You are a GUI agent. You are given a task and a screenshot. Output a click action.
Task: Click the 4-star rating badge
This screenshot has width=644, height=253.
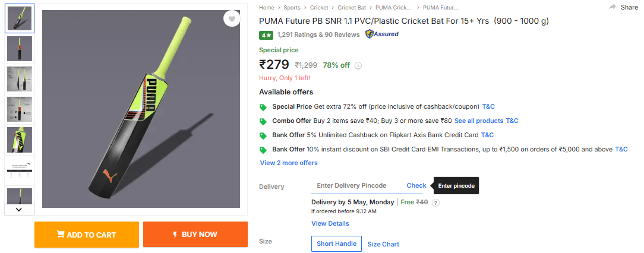(266, 35)
